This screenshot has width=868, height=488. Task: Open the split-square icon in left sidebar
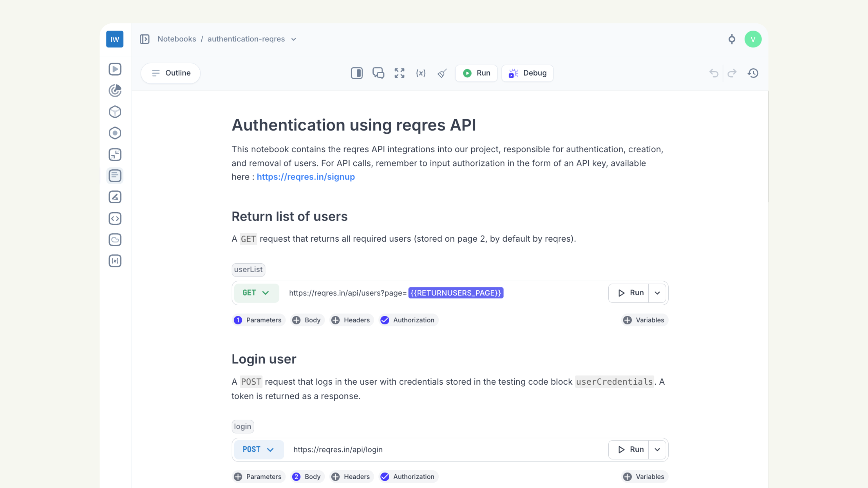(115, 155)
